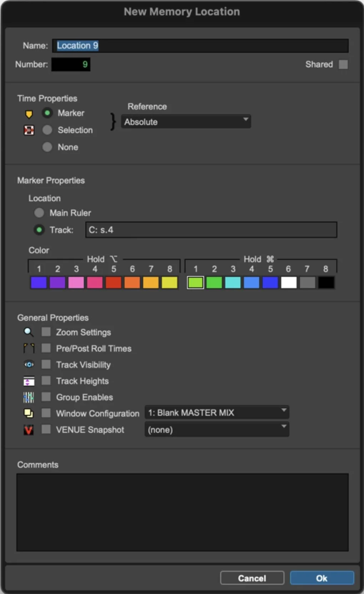The width and height of the screenshot is (364, 594).
Task: Click the selection icon beside Selection option
Action: point(29,130)
